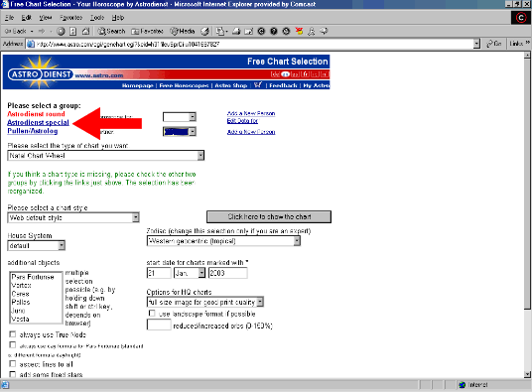Click the page scrollbar down arrow
Image resolution: width=532 pixels, height=392 pixels.
(527, 374)
